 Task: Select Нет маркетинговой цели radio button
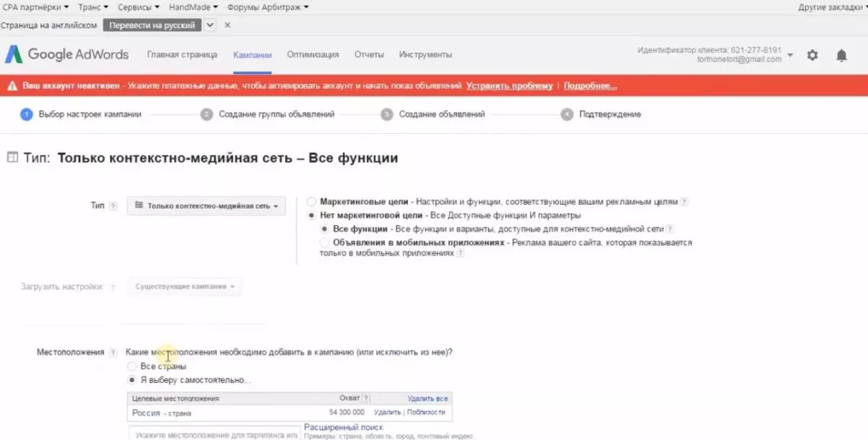point(311,216)
